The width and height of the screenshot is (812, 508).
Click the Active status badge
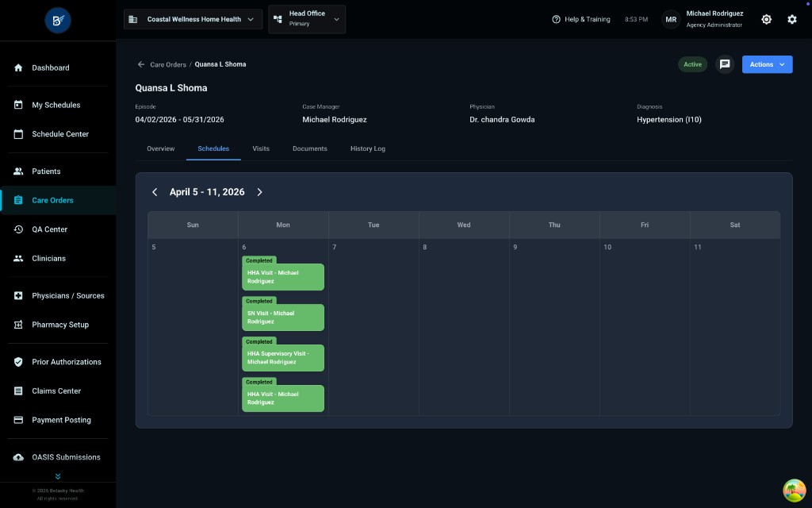click(692, 65)
